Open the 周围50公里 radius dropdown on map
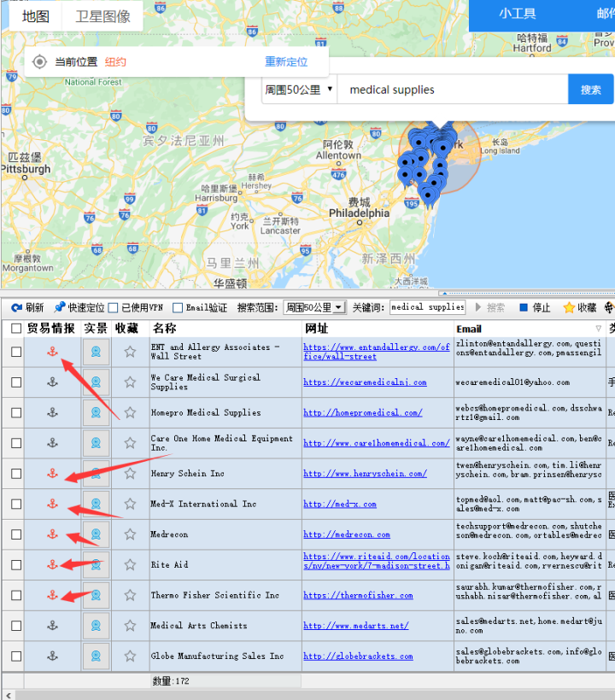Viewport: 615px width, 700px height. pos(299,90)
